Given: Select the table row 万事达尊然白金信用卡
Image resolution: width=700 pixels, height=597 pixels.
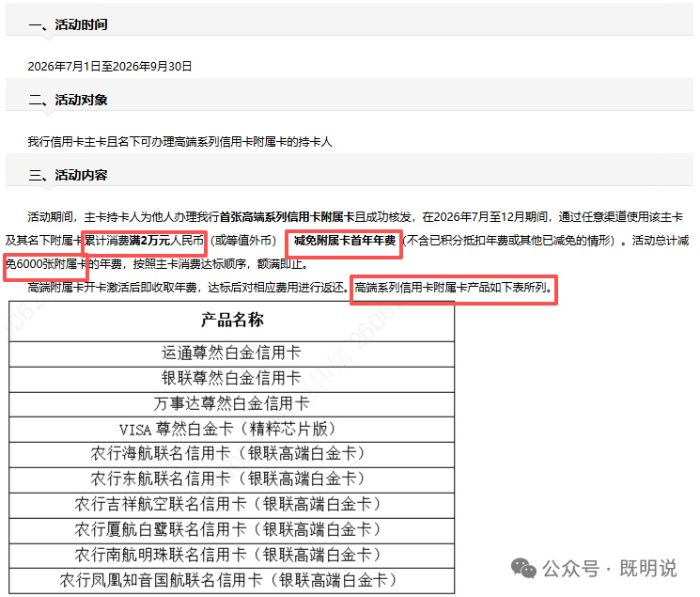Looking at the screenshot, I should click(232, 404).
